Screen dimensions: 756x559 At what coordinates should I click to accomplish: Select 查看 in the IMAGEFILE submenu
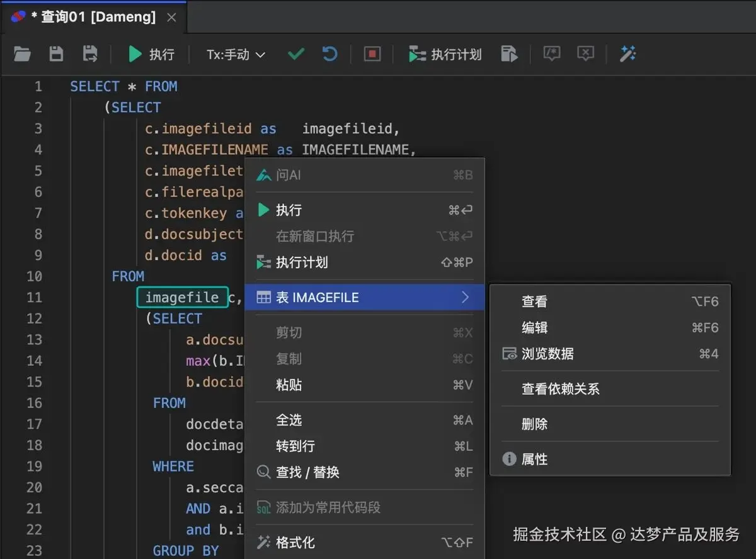point(610,302)
